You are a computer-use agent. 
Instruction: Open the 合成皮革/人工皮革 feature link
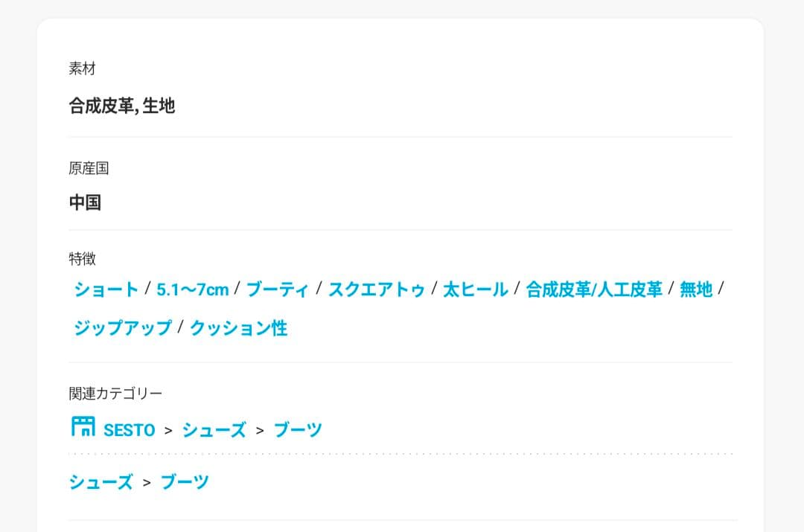click(594, 289)
